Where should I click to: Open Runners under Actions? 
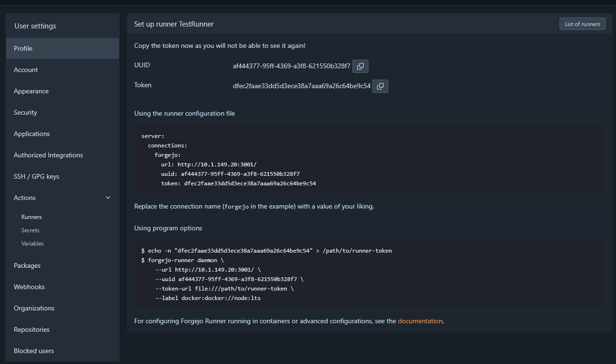[32, 217]
